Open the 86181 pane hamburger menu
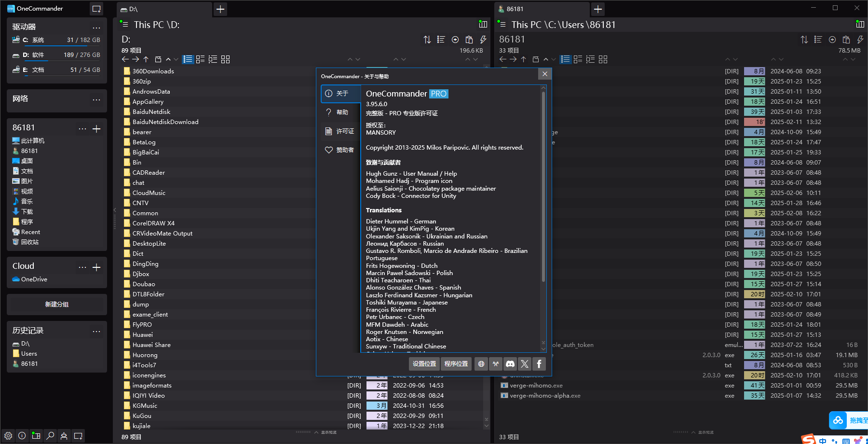Image resolution: width=868 pixels, height=444 pixels. click(x=502, y=24)
